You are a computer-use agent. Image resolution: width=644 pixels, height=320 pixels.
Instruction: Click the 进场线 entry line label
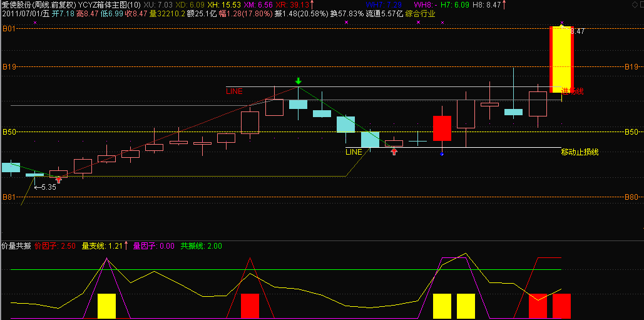(x=572, y=91)
